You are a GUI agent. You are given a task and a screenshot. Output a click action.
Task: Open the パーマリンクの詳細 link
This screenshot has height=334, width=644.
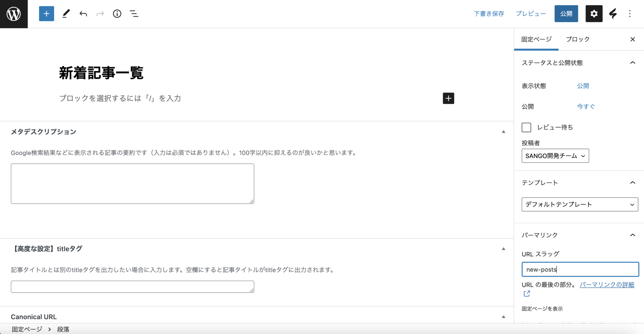pyautogui.click(x=607, y=285)
